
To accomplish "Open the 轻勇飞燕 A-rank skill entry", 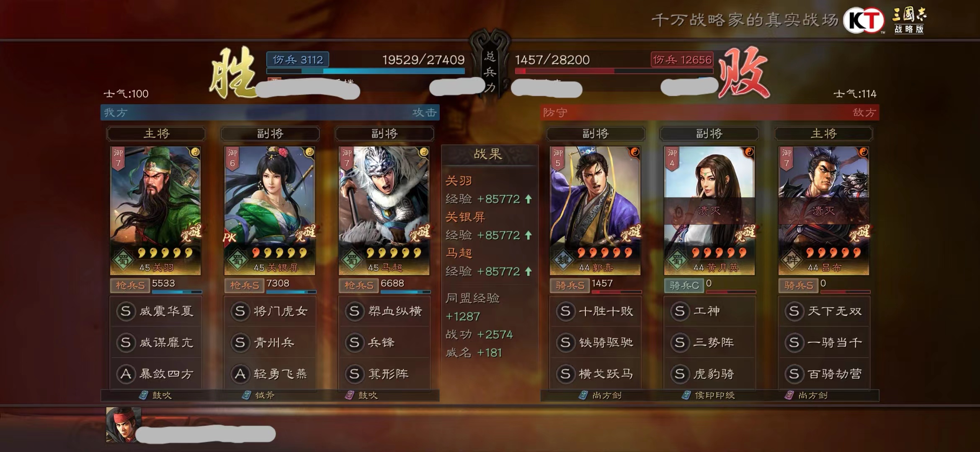I will tap(270, 373).
